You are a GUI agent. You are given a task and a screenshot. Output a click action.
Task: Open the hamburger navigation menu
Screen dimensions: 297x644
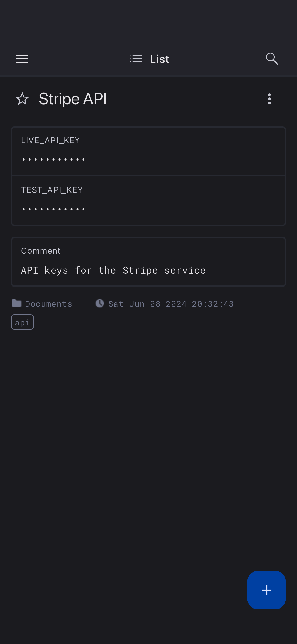pyautogui.click(x=22, y=59)
